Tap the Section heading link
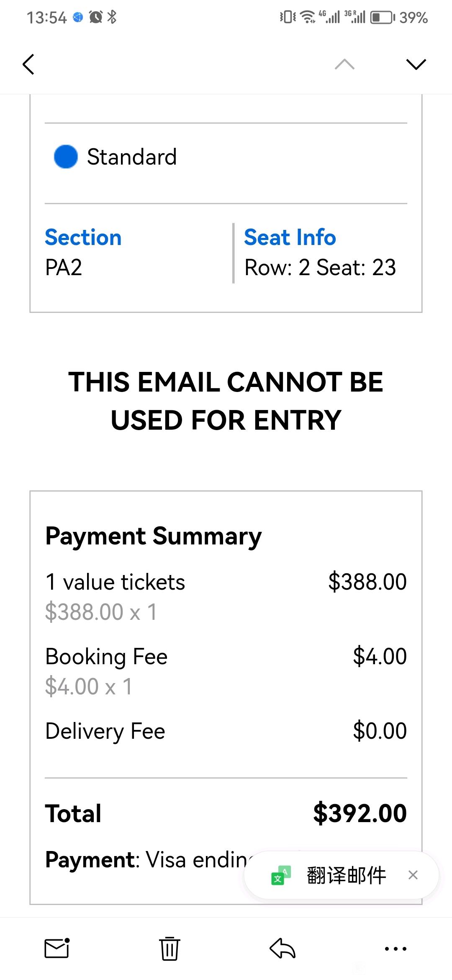The height and width of the screenshot is (980, 452). pos(83,237)
